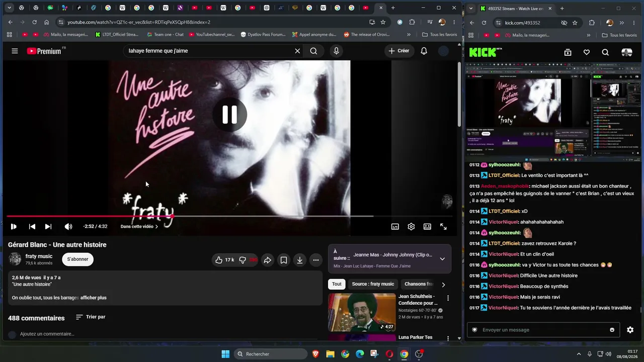Save the video to a playlist
644x362 pixels.
(284, 260)
